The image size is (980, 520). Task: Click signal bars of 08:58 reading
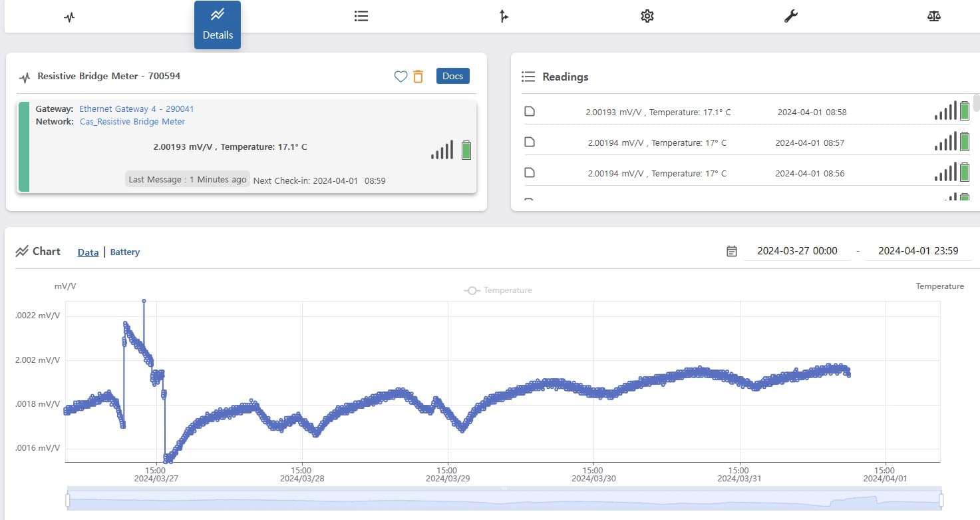point(945,111)
